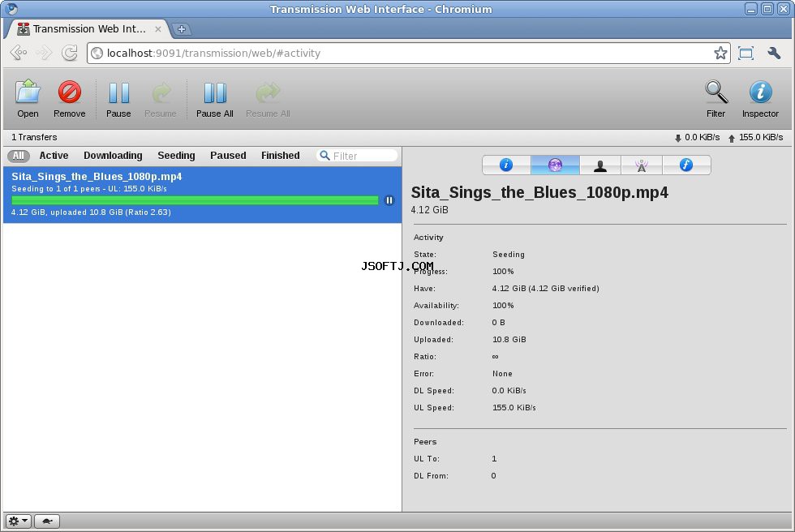Go forward in Chromium

(45, 53)
